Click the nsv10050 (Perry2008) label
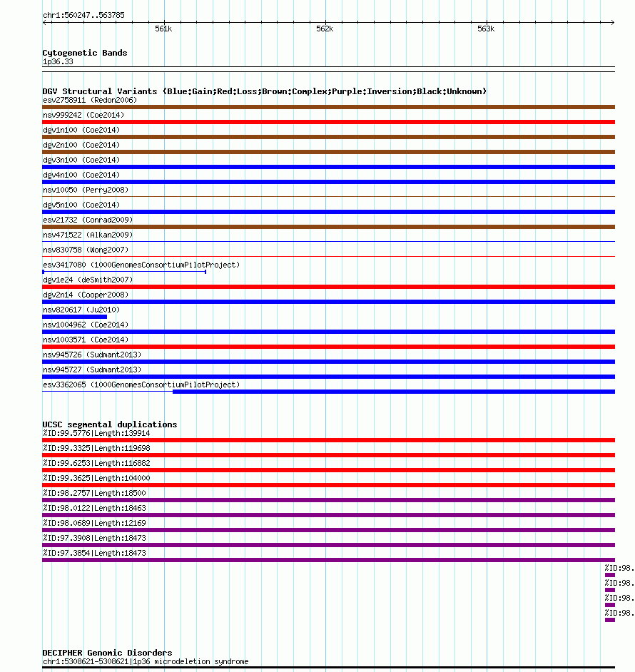Viewport: 635px width, 672px height. click(x=86, y=190)
